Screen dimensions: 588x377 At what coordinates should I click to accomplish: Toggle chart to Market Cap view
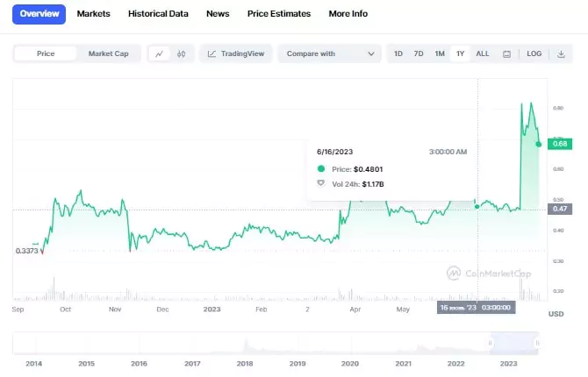tap(109, 53)
